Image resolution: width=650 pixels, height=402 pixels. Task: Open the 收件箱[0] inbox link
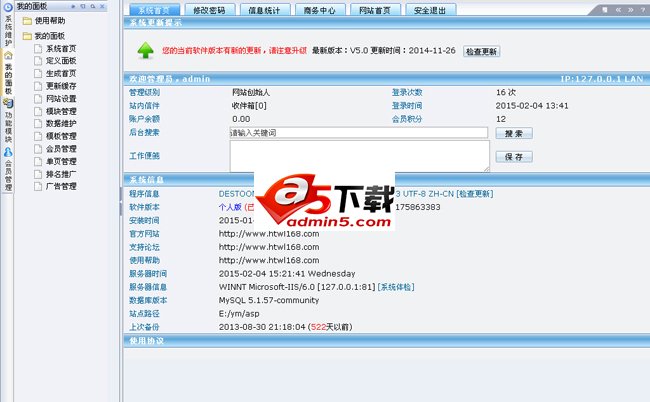point(249,106)
